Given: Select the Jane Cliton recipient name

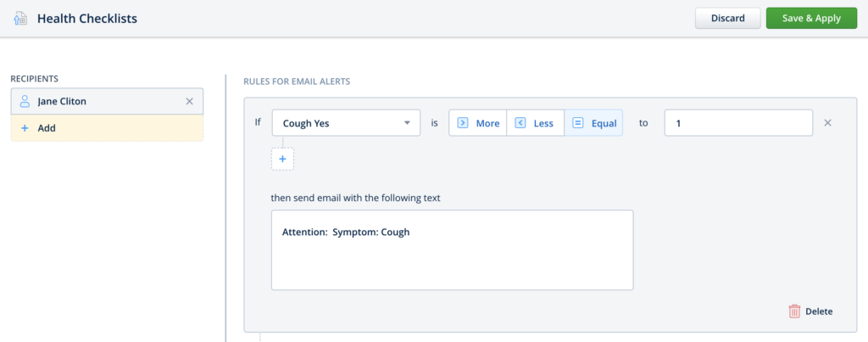Looking at the screenshot, I should [x=62, y=101].
